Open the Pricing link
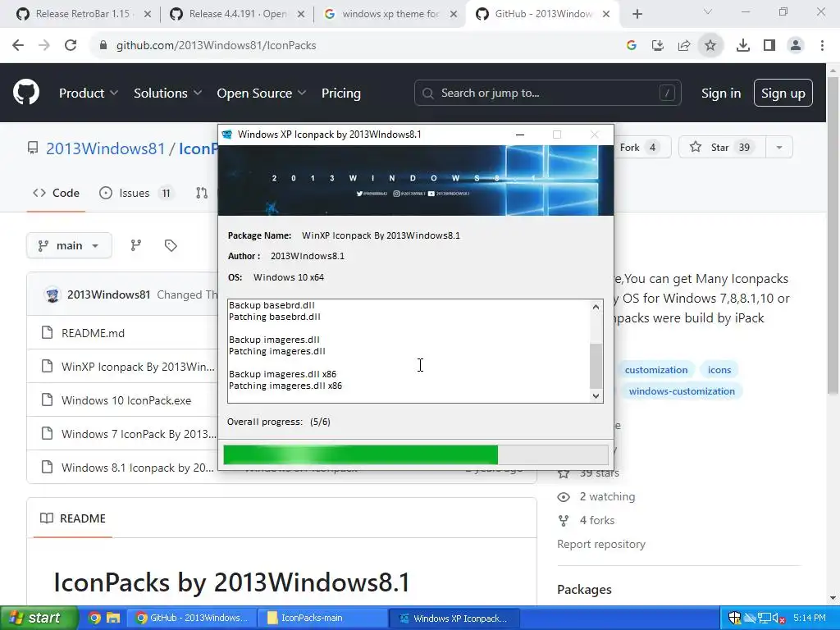Image resolution: width=840 pixels, height=630 pixels. [x=341, y=94]
